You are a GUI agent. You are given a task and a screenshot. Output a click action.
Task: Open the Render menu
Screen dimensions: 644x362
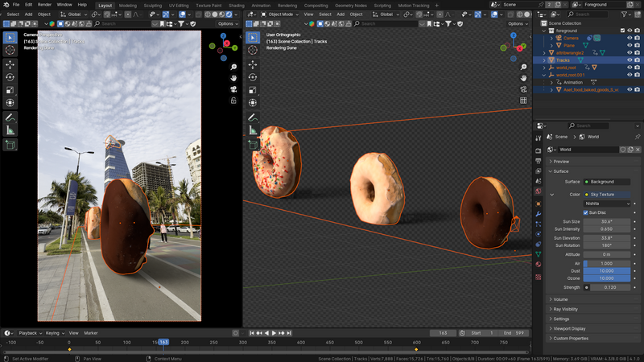coord(44,5)
